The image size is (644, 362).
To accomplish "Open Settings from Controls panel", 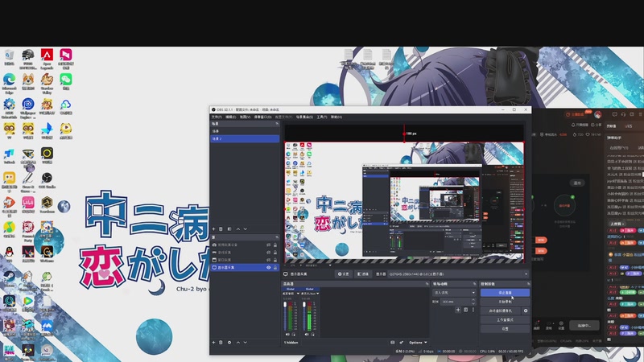I will click(x=505, y=329).
